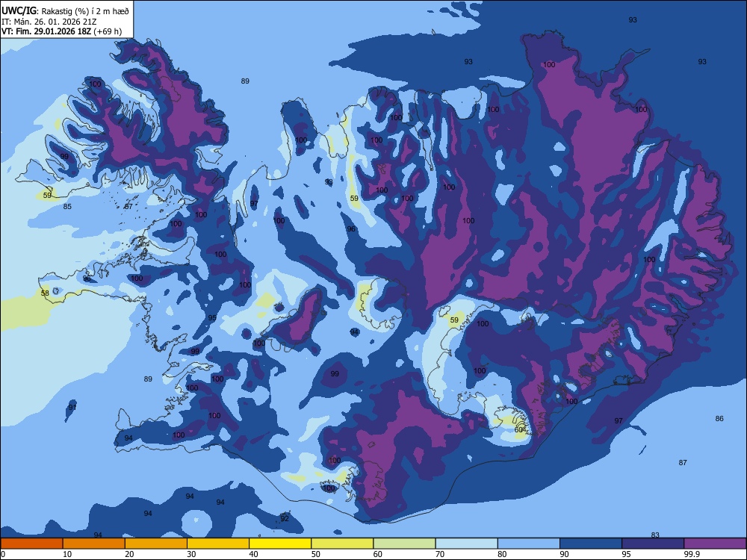Click the '10' legend tick label
The height and width of the screenshot is (560, 747).
pyautogui.click(x=67, y=554)
